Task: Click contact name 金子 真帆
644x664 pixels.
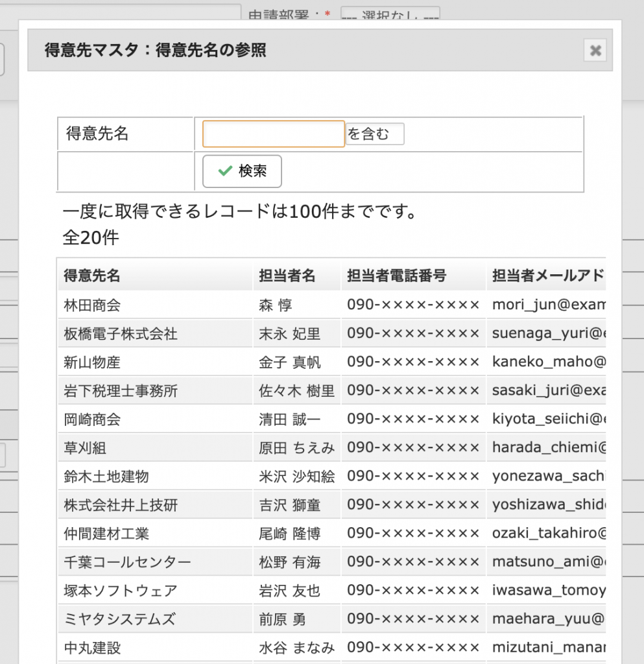Action: coord(290,362)
